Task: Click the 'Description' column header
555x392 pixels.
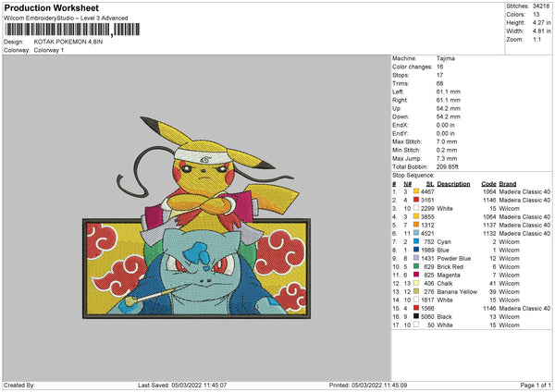Action: click(453, 184)
